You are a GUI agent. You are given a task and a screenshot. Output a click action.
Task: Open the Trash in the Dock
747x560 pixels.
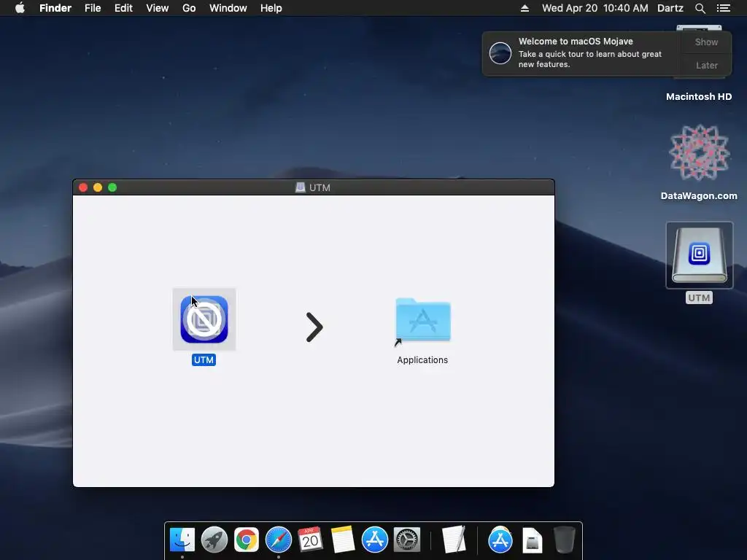point(565,540)
